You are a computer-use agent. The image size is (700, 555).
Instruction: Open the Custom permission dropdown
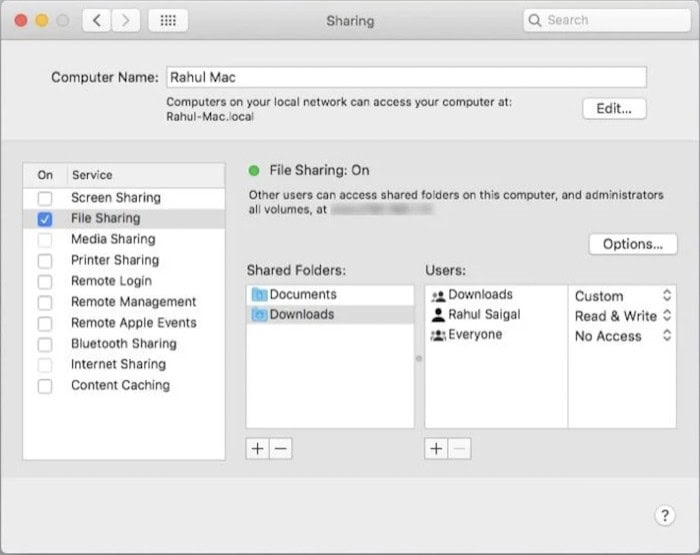coord(623,296)
